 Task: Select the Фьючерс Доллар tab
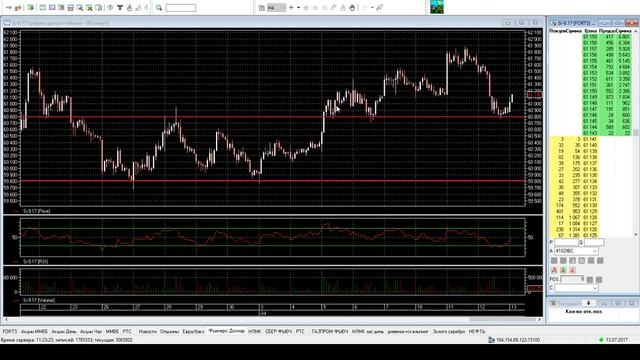(x=227, y=331)
